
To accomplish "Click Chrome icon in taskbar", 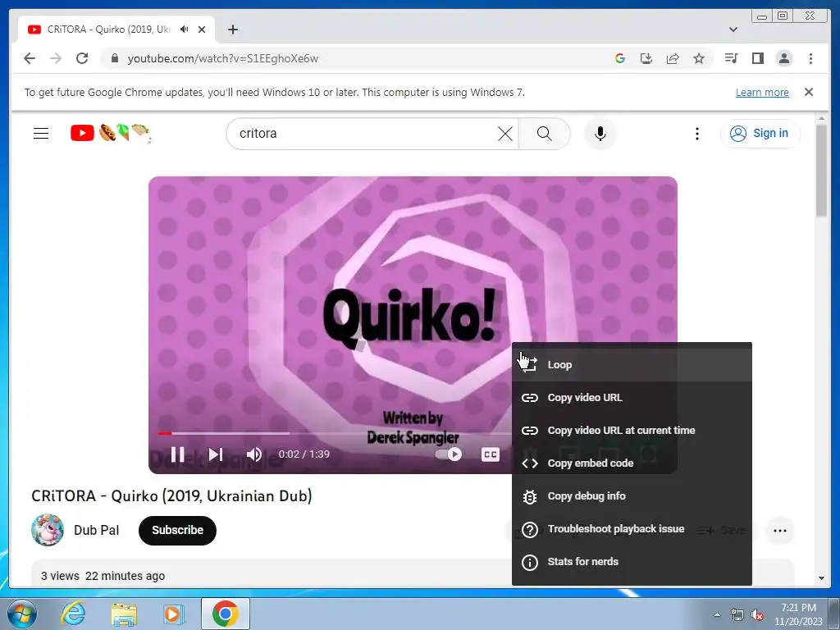I will point(226,614).
